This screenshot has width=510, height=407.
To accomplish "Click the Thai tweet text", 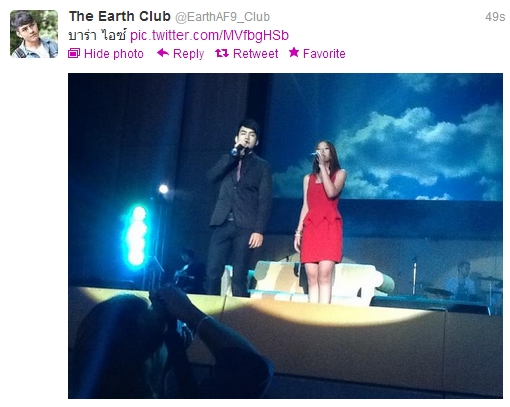I will click(97, 35).
